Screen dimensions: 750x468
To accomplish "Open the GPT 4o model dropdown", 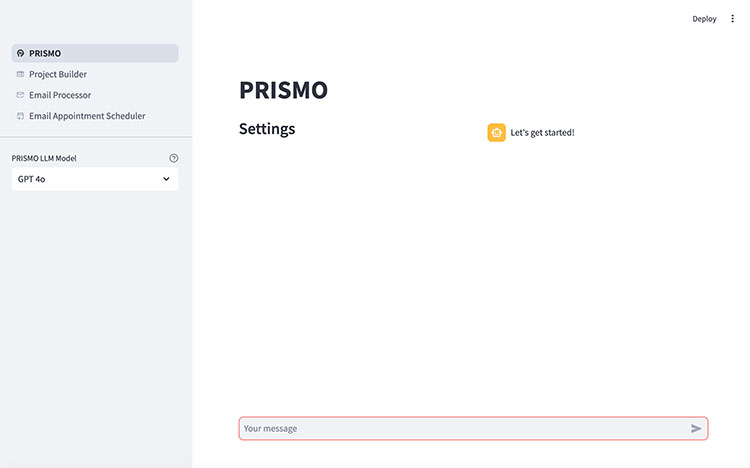I will click(95, 179).
